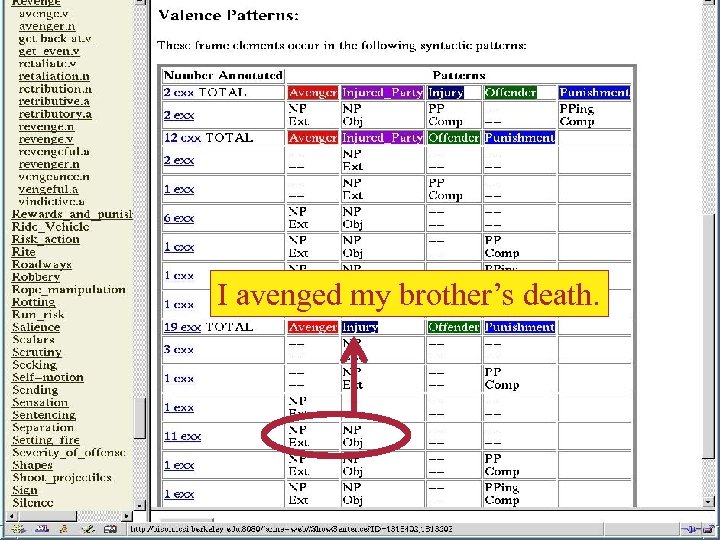This screenshot has height=540, width=720.
Task: Open the Scrutiny frame
Action: [37, 352]
